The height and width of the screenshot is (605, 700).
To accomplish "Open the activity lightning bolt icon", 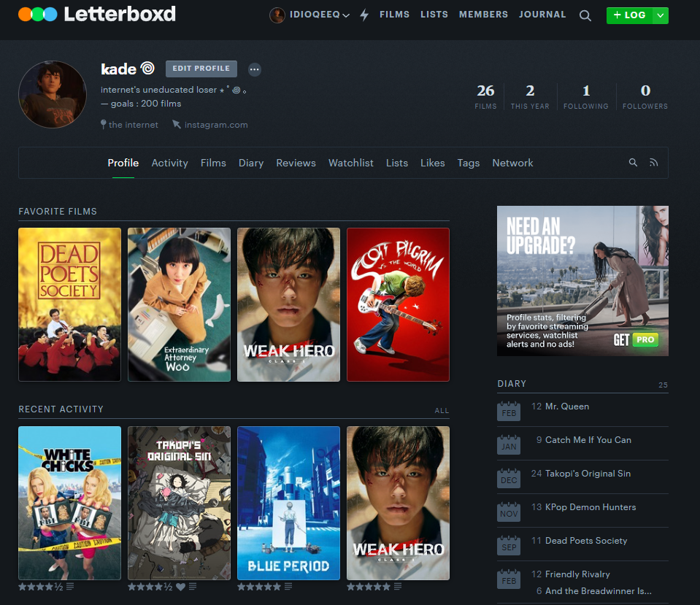I will point(364,15).
